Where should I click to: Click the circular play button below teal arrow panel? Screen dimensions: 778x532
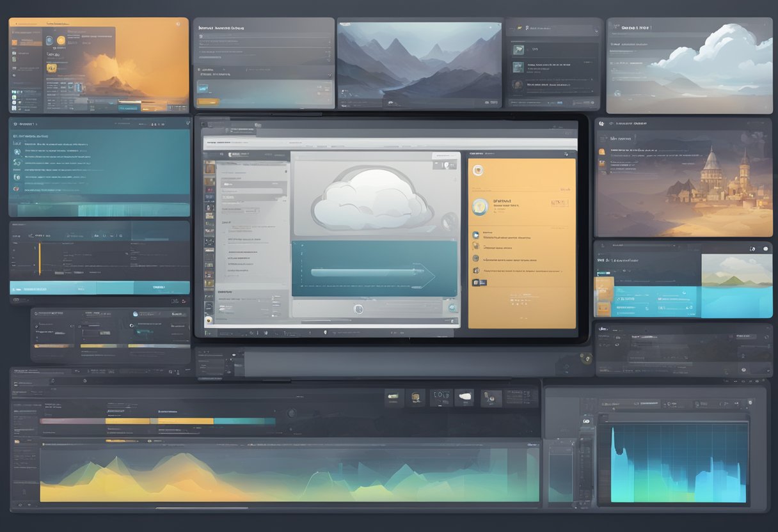click(x=358, y=309)
